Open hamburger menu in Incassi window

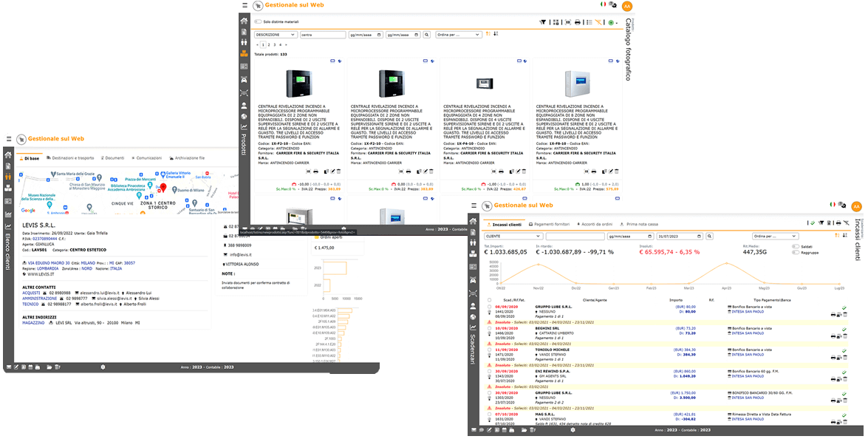pyautogui.click(x=474, y=206)
